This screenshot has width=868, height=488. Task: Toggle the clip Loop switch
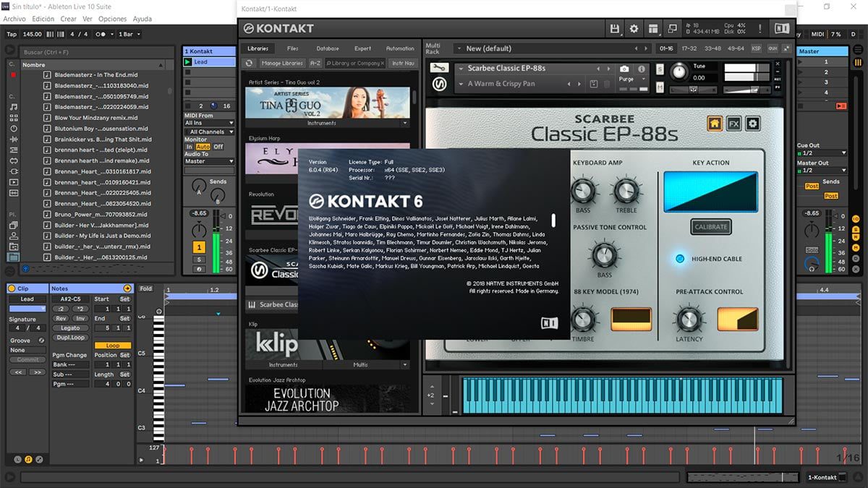click(x=113, y=346)
